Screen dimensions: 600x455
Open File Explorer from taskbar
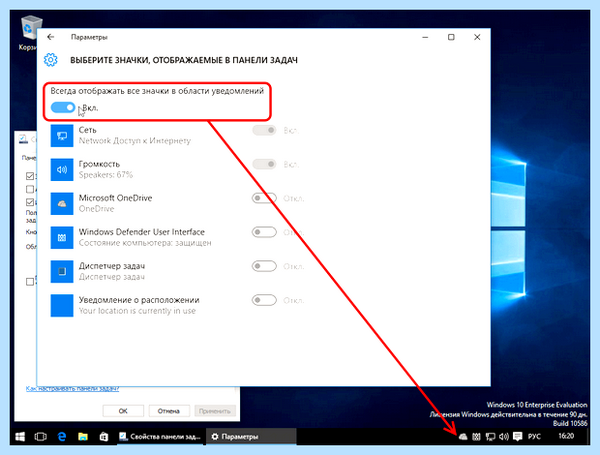click(83, 437)
